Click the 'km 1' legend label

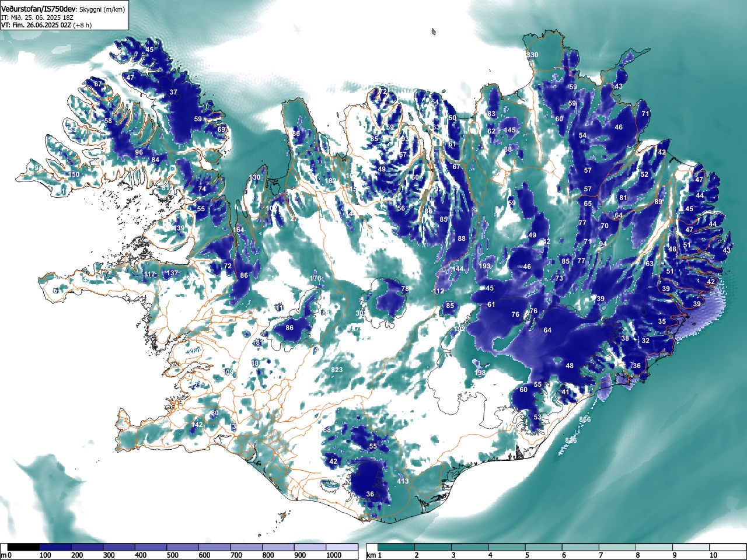pos(374,555)
